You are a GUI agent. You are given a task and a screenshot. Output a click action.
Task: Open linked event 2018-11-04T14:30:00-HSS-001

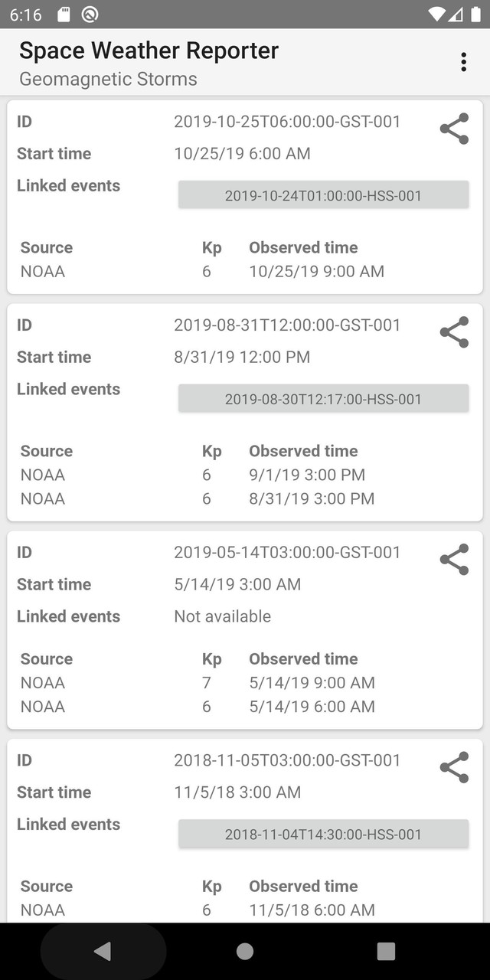click(323, 833)
